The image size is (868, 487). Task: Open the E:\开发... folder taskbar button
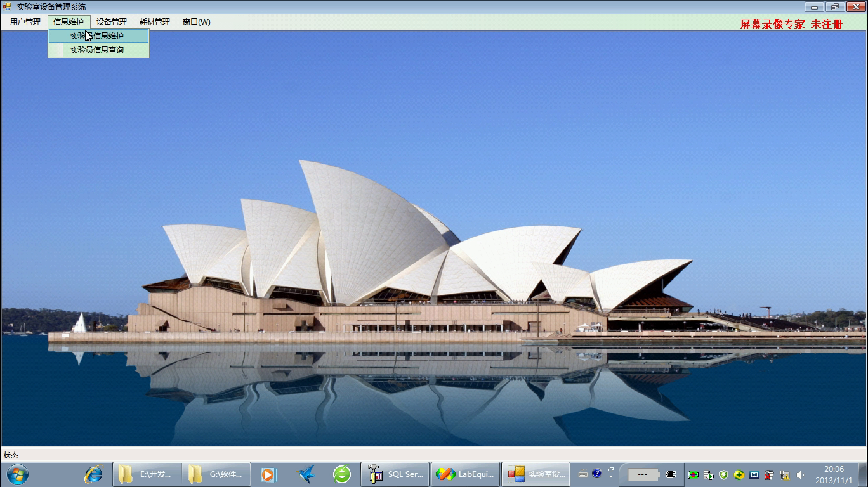147,474
